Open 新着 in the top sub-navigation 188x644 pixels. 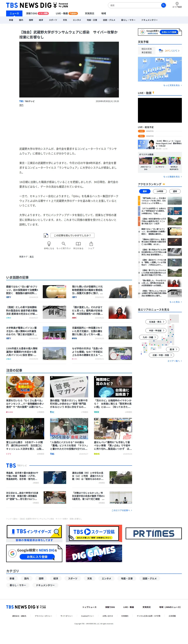pos(11,20)
